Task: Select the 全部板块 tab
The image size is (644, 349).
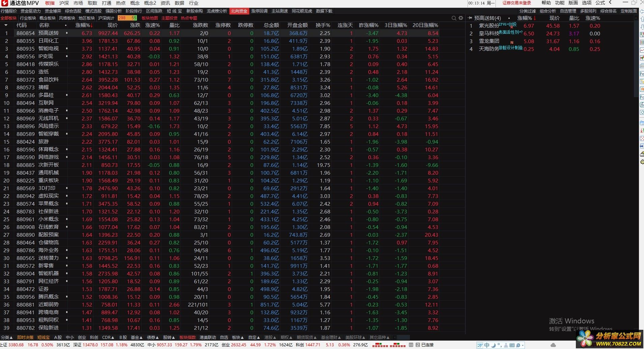Action: 8,18
